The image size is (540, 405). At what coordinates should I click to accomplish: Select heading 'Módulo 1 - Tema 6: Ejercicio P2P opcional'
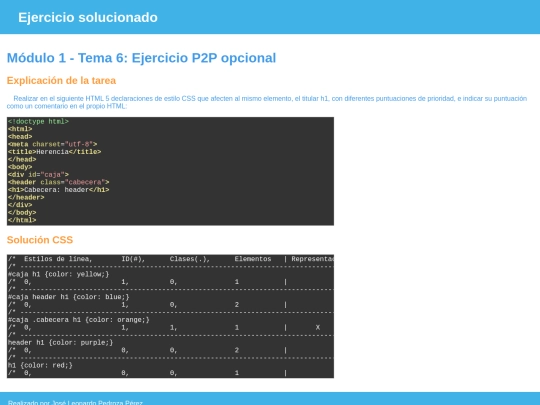(x=142, y=58)
